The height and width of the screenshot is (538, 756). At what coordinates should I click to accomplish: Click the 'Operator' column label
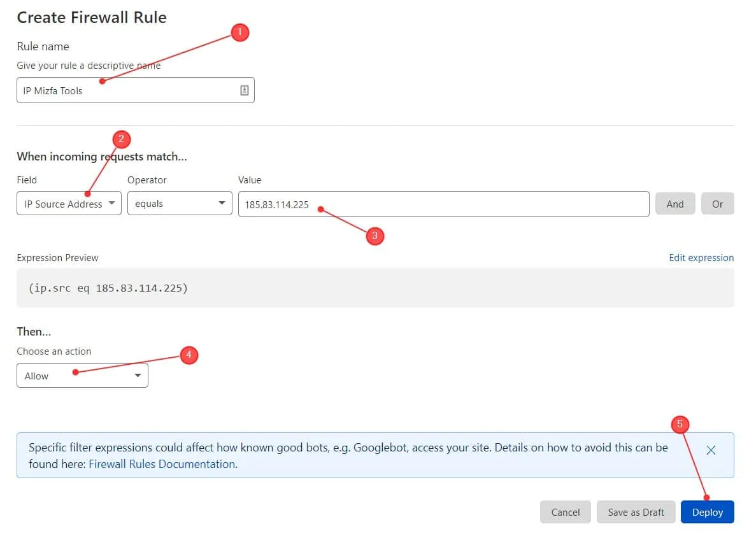(x=147, y=180)
